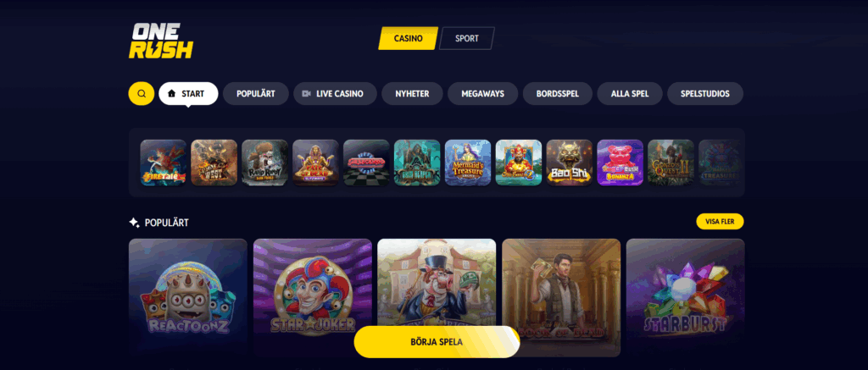Open the Firetale game icon

point(164,163)
